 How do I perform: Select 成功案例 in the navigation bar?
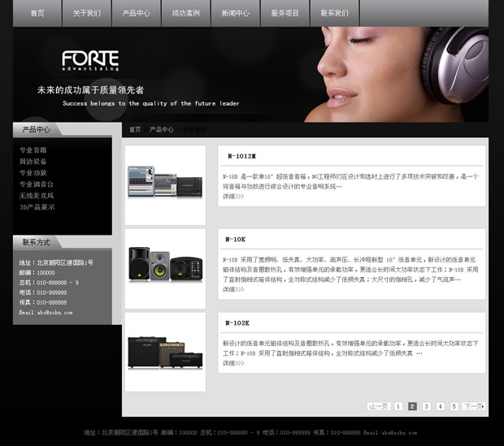click(x=185, y=14)
